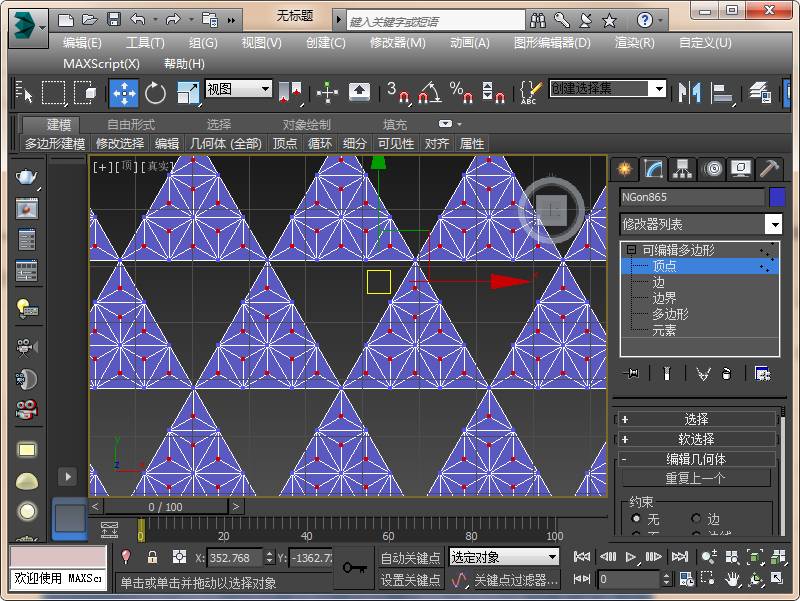Open the 渲染(R) menu
The width and height of the screenshot is (800, 601).
(634, 43)
